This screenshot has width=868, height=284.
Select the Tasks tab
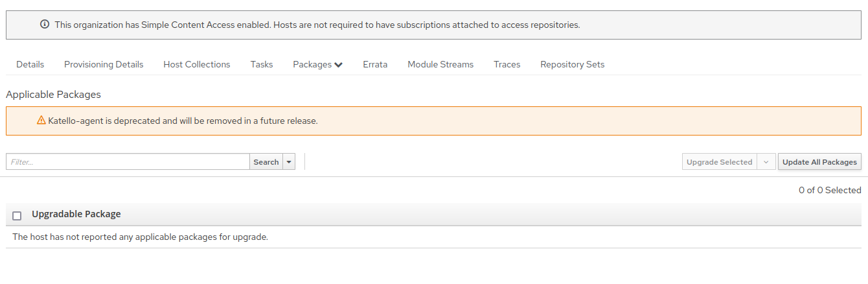coord(262,64)
